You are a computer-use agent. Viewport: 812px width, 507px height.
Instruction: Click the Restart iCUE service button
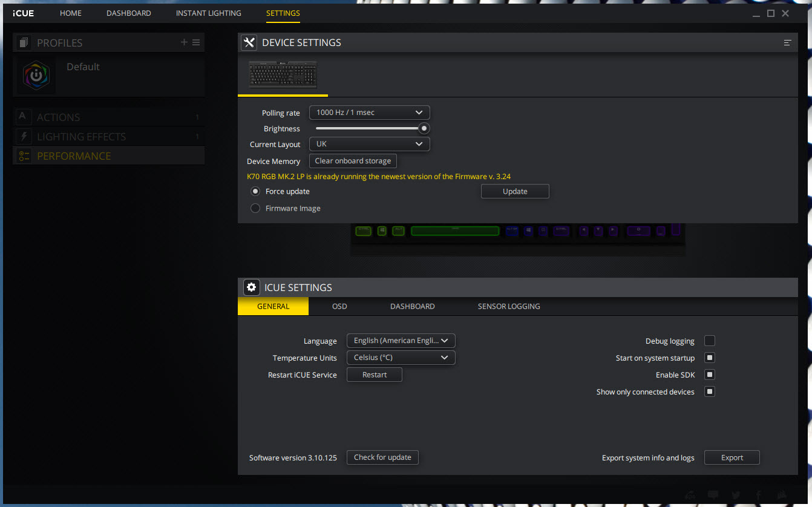[x=375, y=375]
